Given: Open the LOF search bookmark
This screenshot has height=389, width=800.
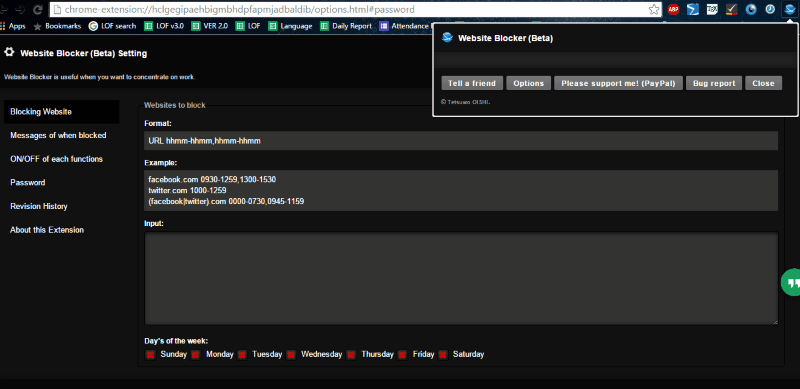Looking at the screenshot, I should [x=112, y=26].
